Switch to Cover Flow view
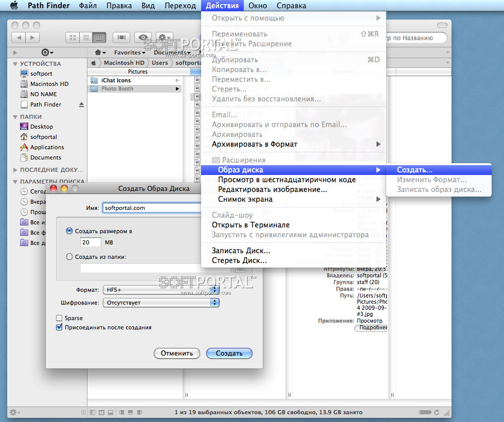 121,38
